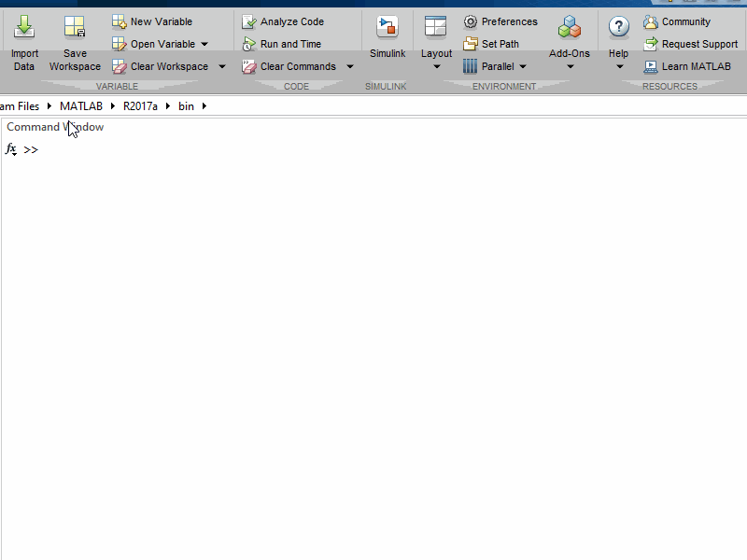
Task: Click the Command Window title bar
Action: click(x=373, y=127)
